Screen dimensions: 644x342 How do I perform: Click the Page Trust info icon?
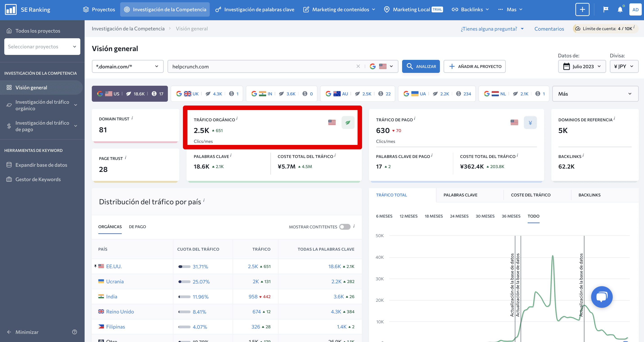tap(126, 157)
